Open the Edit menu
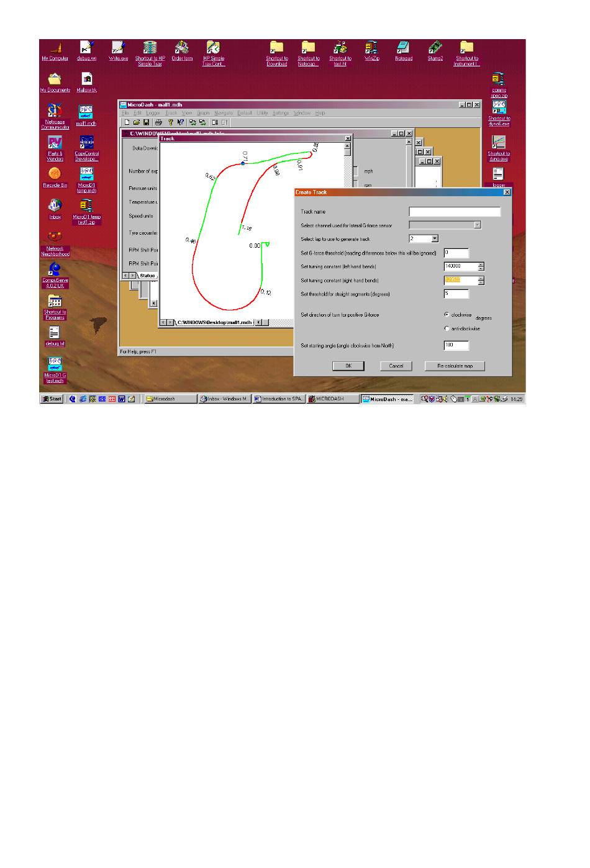The image size is (590, 868). (137, 113)
